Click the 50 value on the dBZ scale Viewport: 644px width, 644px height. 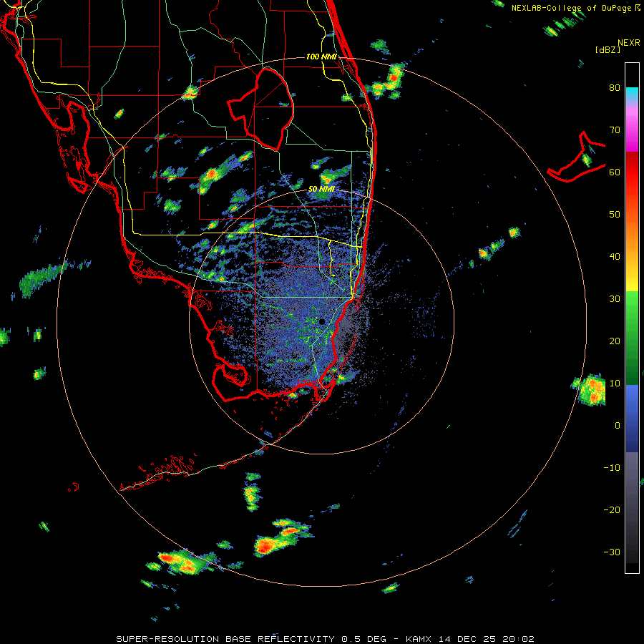pyautogui.click(x=615, y=215)
